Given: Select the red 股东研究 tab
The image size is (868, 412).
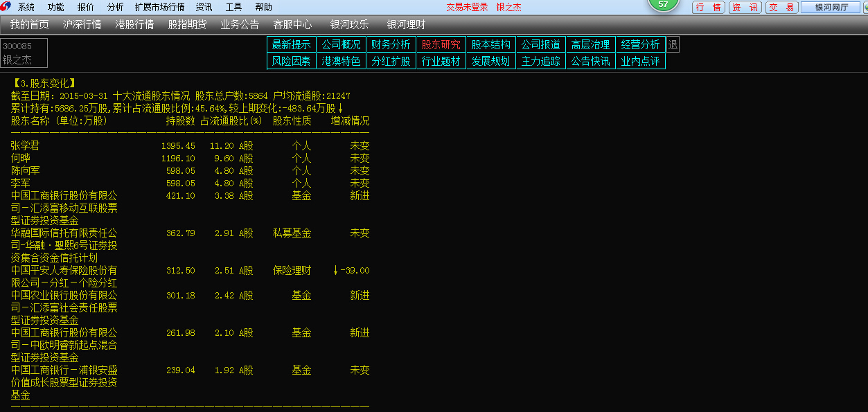Looking at the screenshot, I should coord(441,44).
